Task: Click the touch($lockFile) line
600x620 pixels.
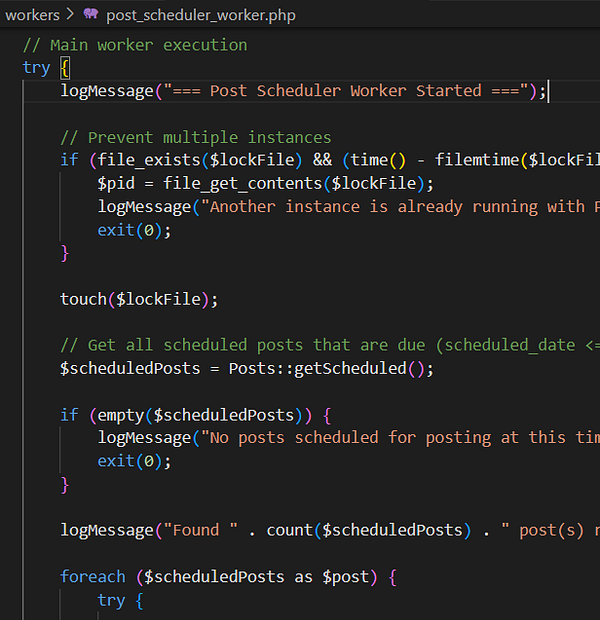Action: 139,299
